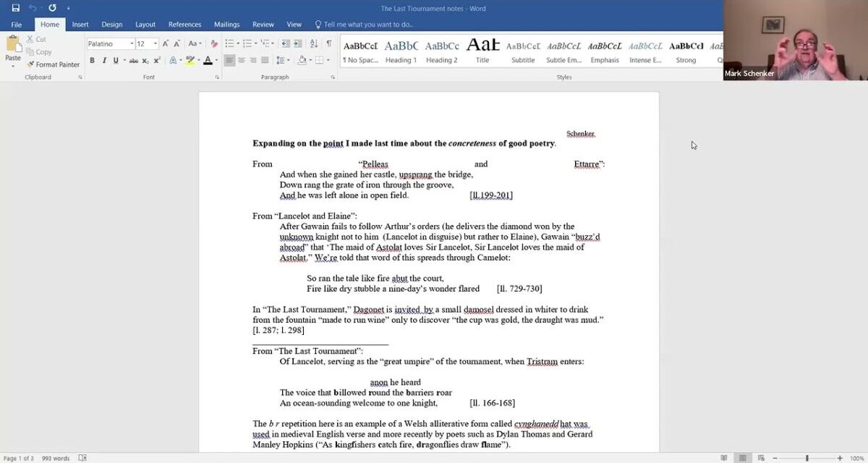Apply yellow text highlight color

(190, 61)
